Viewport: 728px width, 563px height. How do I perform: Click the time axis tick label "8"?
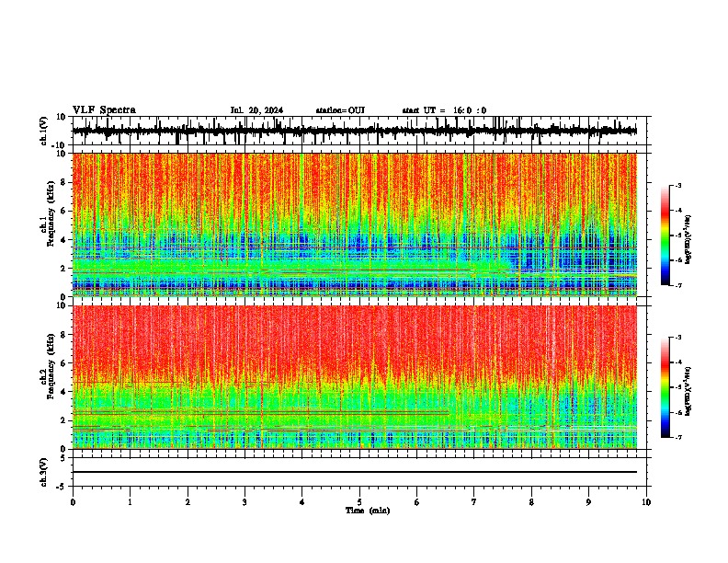pyautogui.click(x=531, y=502)
